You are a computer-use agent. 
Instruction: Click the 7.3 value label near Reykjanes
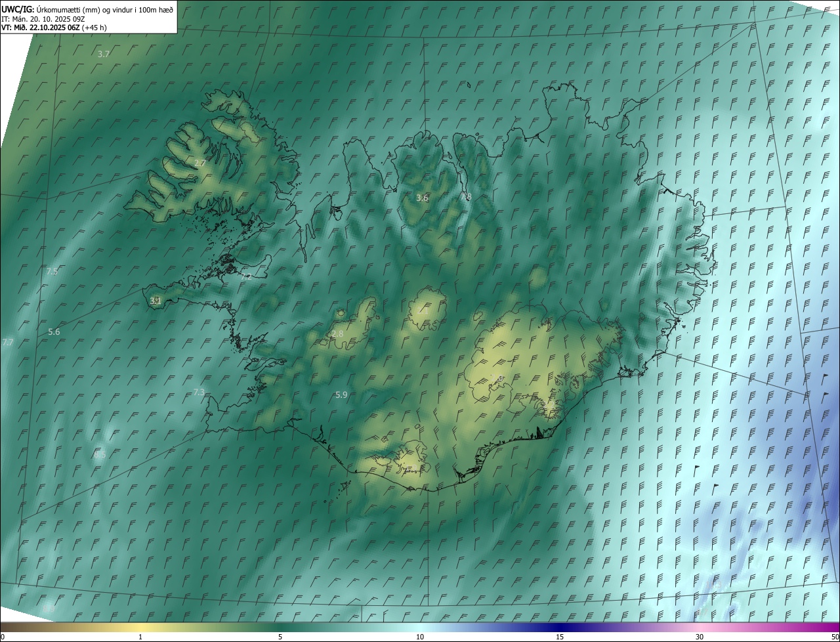[x=199, y=392]
